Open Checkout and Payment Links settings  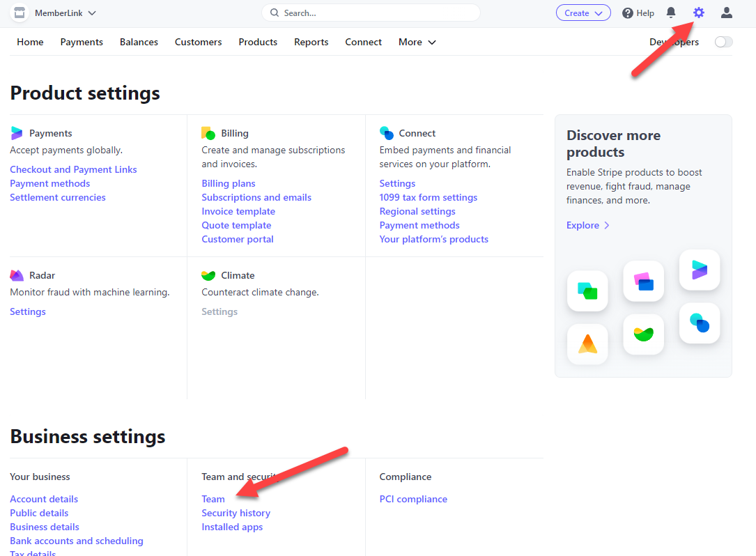coord(73,169)
